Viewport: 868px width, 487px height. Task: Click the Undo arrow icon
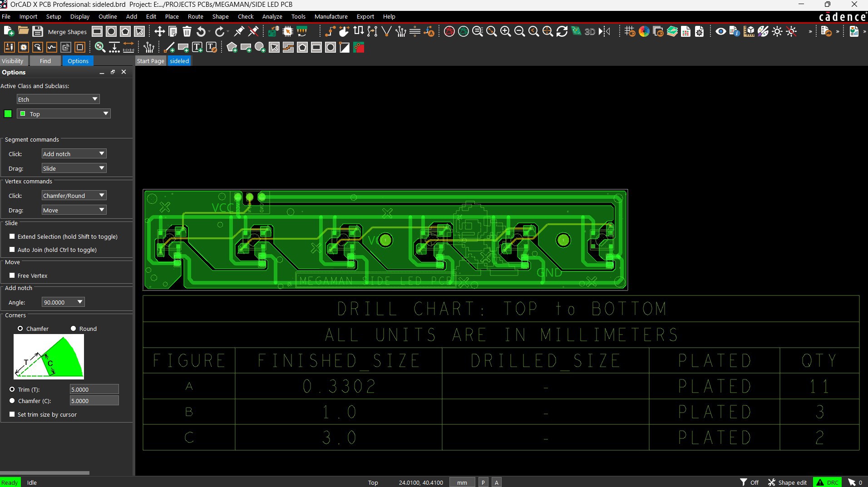pyautogui.click(x=201, y=31)
